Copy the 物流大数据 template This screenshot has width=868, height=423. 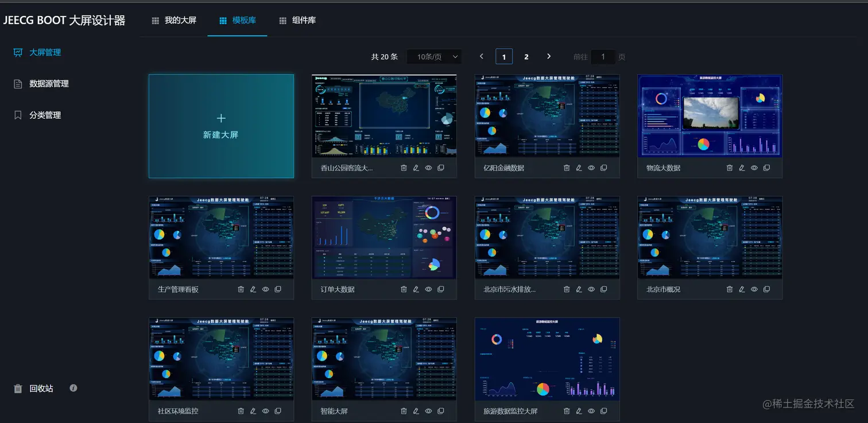[x=766, y=168]
